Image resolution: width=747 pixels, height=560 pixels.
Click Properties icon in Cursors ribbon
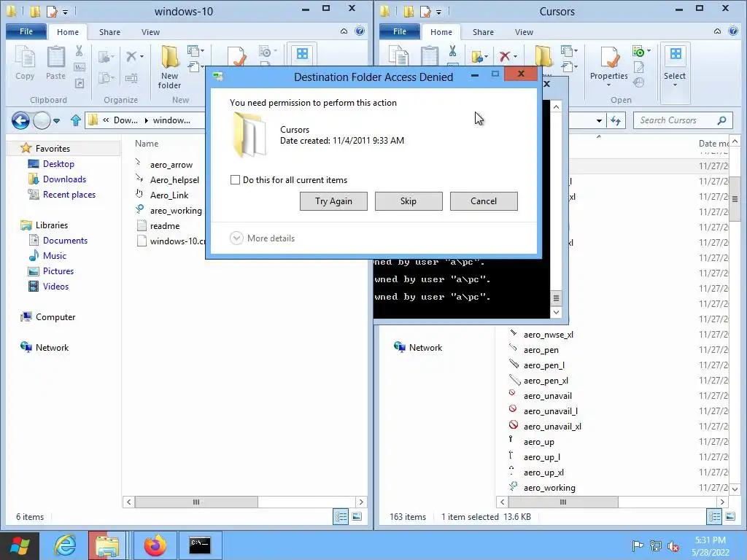pos(608,58)
